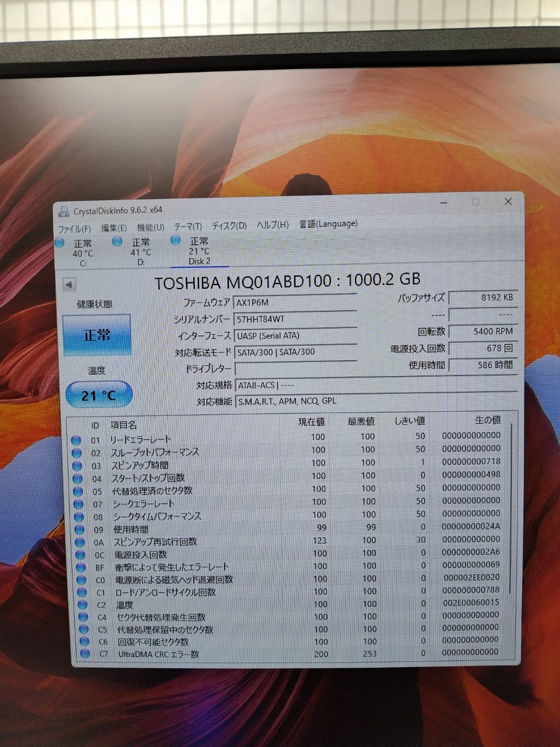Close the CrystalDiskInfo window
560x747 pixels.
point(508,201)
